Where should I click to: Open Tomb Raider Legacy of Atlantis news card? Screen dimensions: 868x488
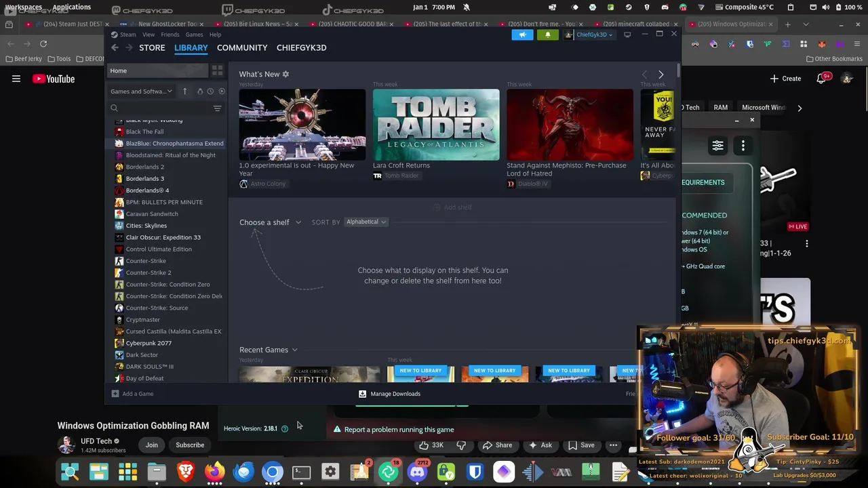(x=436, y=125)
